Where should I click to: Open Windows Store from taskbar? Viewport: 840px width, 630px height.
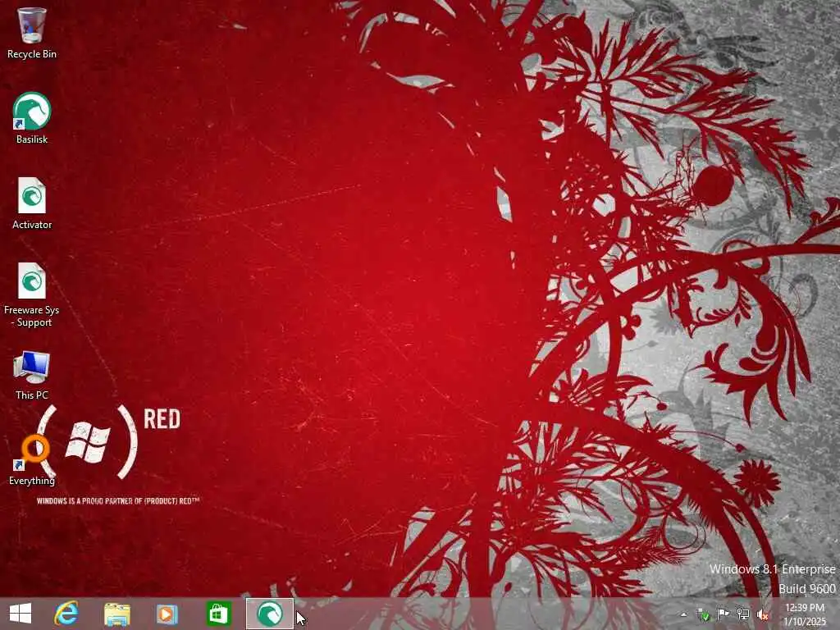[x=218, y=614]
